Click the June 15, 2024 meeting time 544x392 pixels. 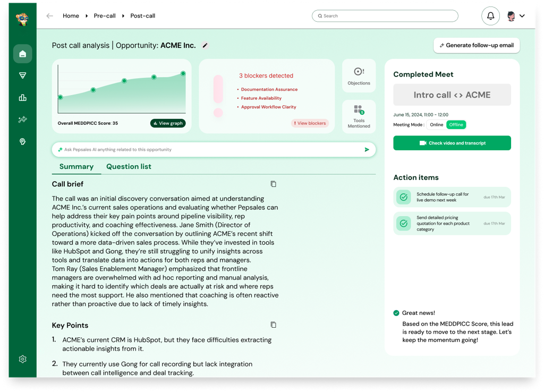click(421, 115)
